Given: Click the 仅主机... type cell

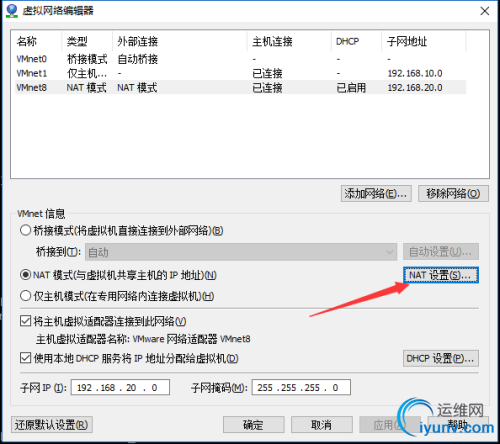Looking at the screenshot, I should (x=87, y=73).
